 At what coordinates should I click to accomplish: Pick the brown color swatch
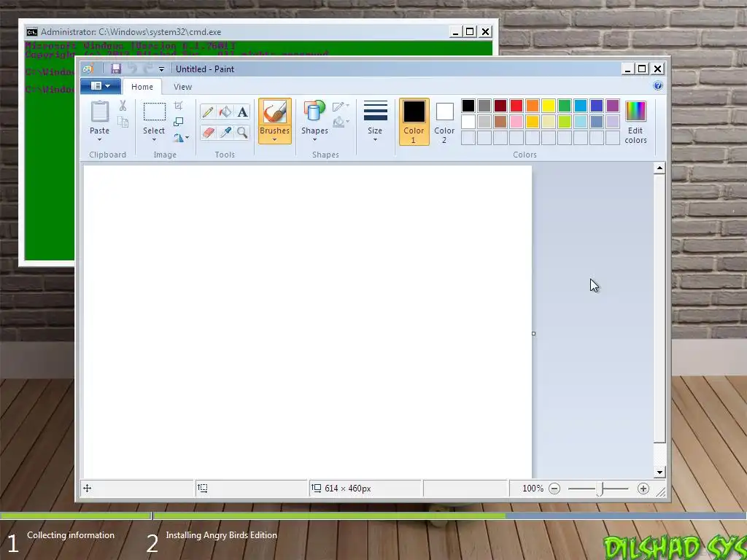pos(500,122)
